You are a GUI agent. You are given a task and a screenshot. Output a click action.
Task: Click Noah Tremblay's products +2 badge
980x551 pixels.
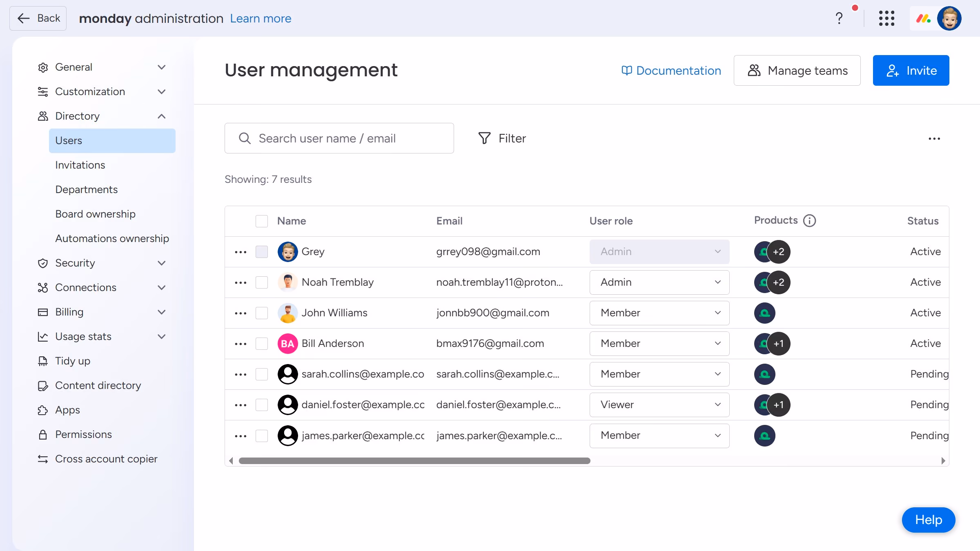[779, 282]
